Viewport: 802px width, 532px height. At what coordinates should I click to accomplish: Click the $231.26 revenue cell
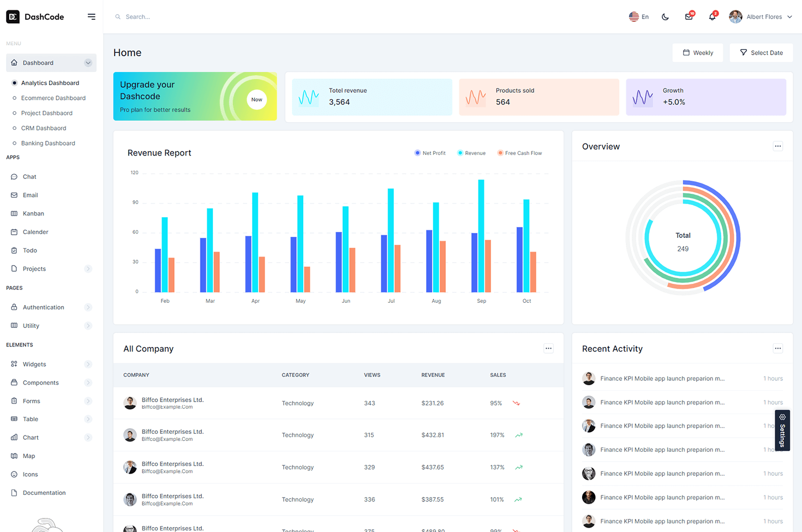pyautogui.click(x=433, y=403)
